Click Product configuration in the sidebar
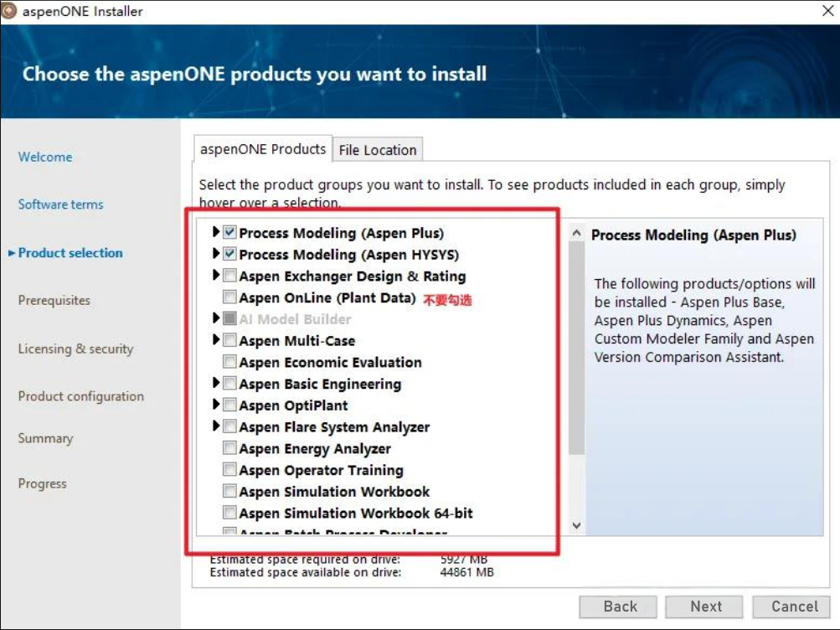The height and width of the screenshot is (630, 840). (x=81, y=396)
